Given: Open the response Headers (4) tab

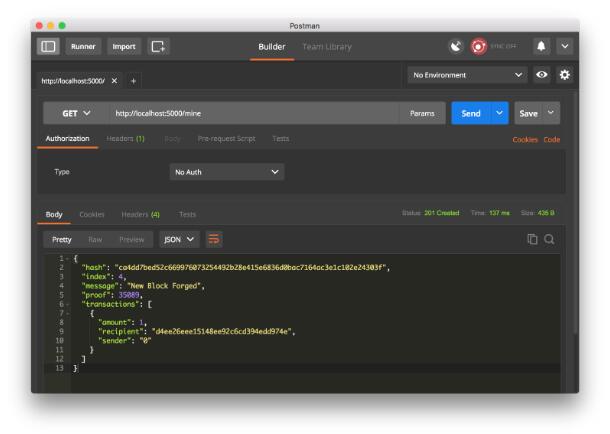Looking at the screenshot, I should pyautogui.click(x=140, y=214).
